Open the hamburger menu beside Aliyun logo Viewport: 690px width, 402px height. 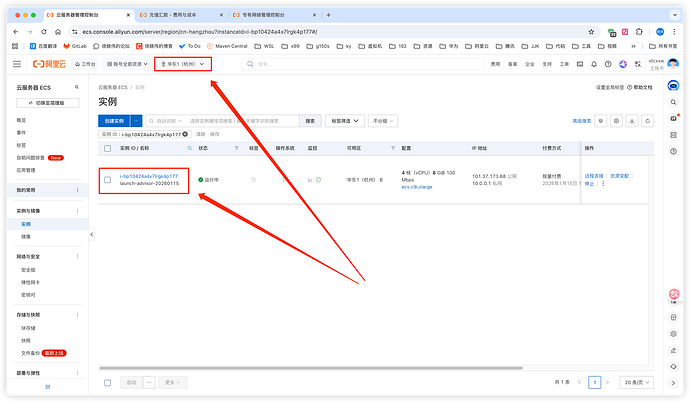pos(16,64)
